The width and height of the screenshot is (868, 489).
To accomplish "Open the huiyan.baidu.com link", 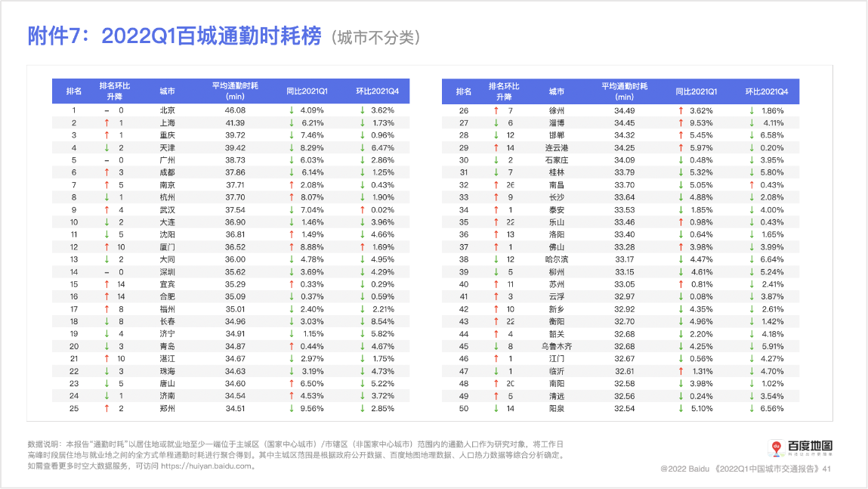I will click(206, 466).
